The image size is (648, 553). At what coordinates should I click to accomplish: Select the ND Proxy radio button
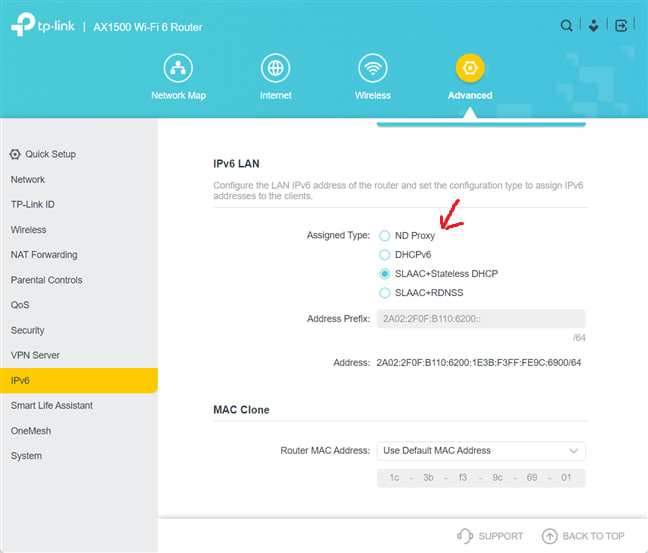click(385, 236)
